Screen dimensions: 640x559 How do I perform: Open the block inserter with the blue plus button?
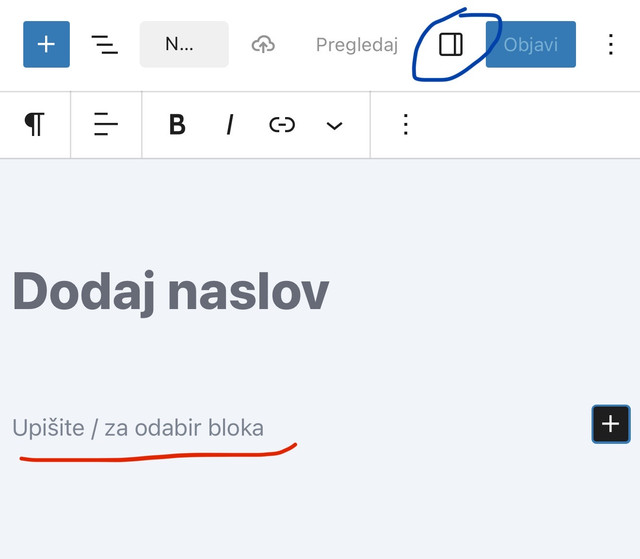(x=47, y=44)
